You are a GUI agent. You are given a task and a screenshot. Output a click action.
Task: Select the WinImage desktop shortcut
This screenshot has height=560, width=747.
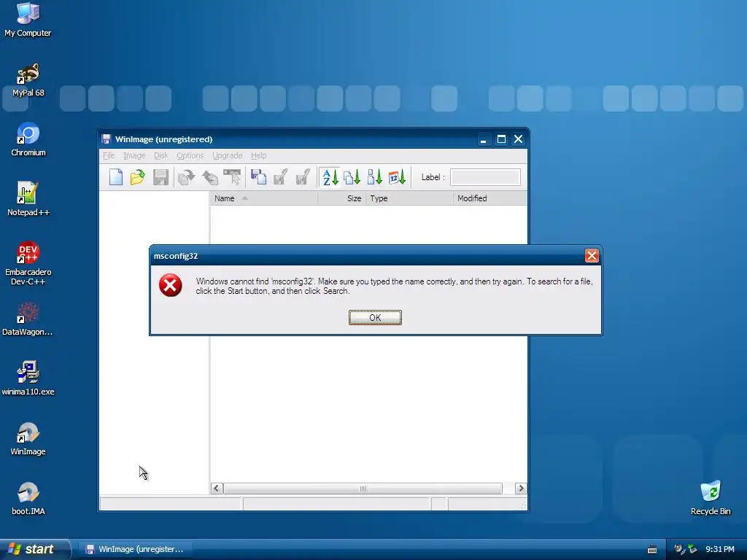pos(28,438)
